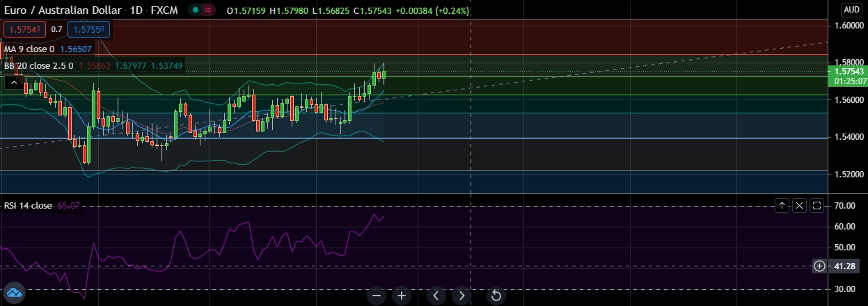Click the red sell price 1.57543
The height and width of the screenshot is (306, 868).
coord(25,29)
